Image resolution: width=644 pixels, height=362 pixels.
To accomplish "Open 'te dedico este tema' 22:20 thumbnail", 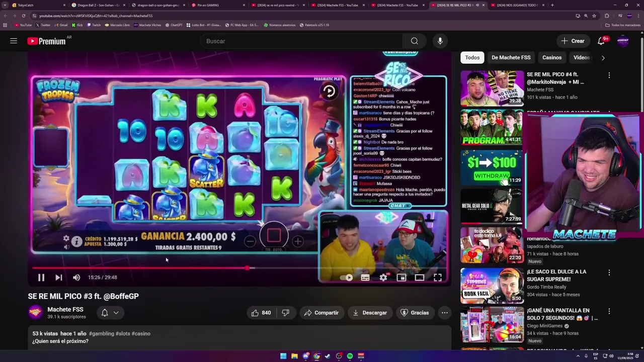I will coord(492,245).
